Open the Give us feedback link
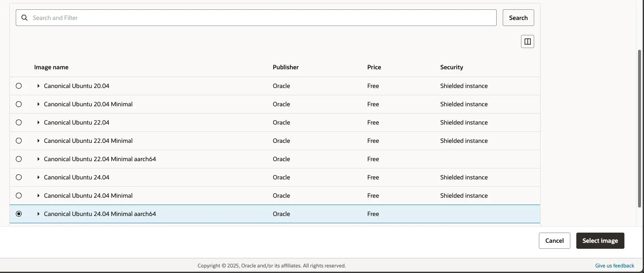 [613, 265]
